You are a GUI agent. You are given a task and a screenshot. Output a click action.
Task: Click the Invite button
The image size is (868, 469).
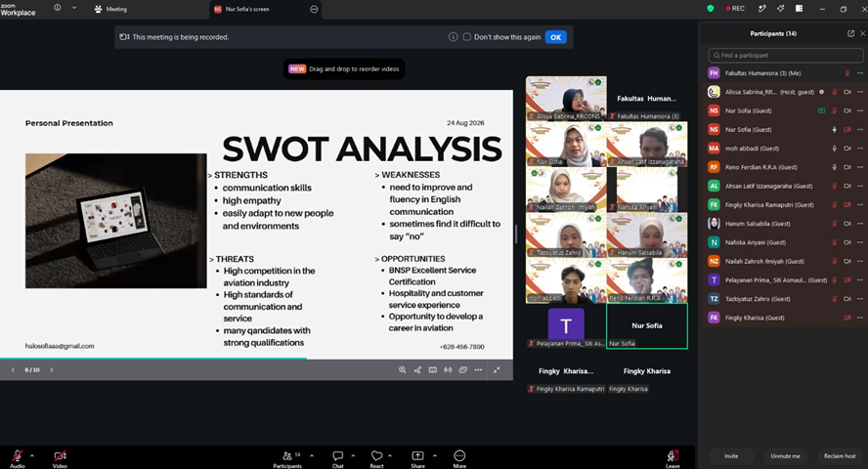click(x=731, y=455)
